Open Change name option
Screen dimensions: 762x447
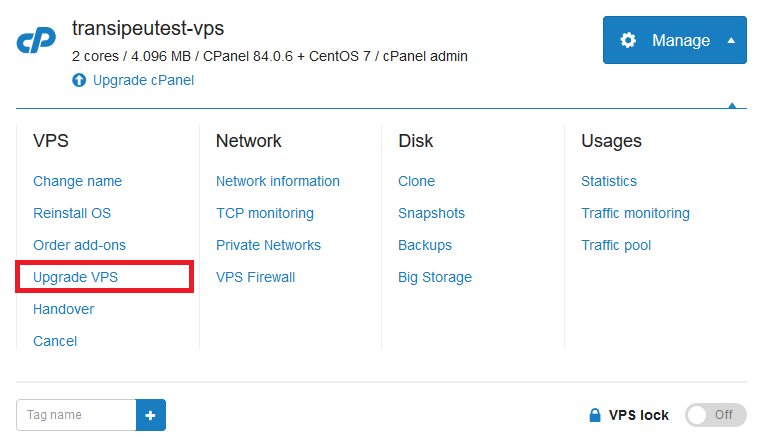pos(77,181)
